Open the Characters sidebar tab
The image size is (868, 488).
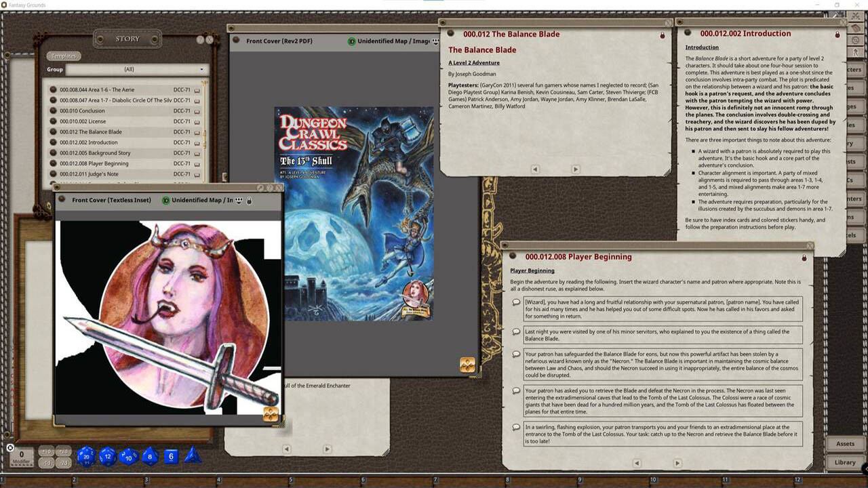pyautogui.click(x=856, y=70)
